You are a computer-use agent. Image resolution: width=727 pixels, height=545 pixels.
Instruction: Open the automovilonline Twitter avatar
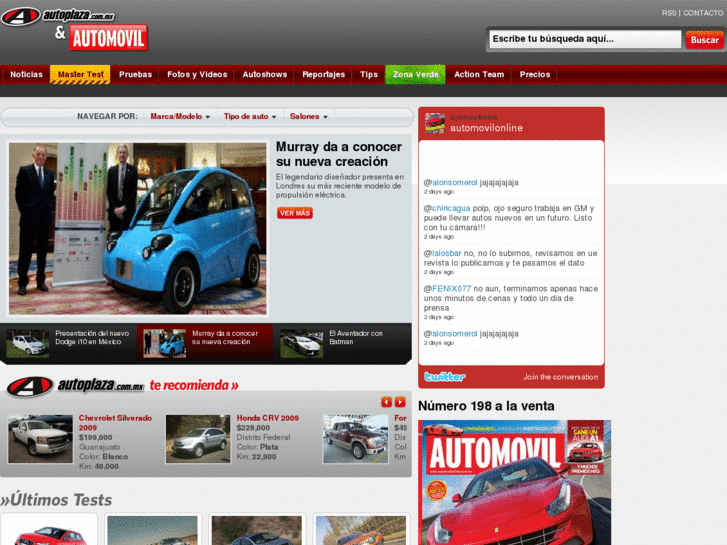[x=435, y=123]
